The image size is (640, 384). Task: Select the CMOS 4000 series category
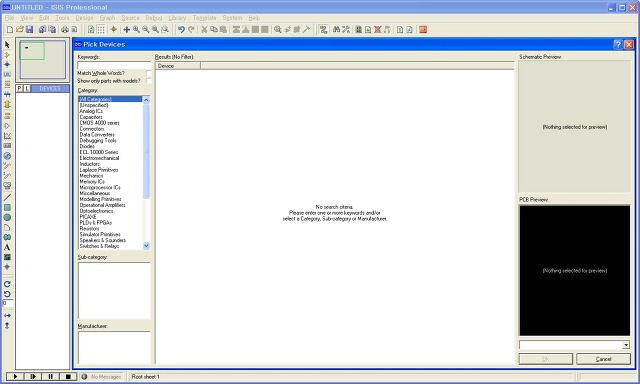100,123
